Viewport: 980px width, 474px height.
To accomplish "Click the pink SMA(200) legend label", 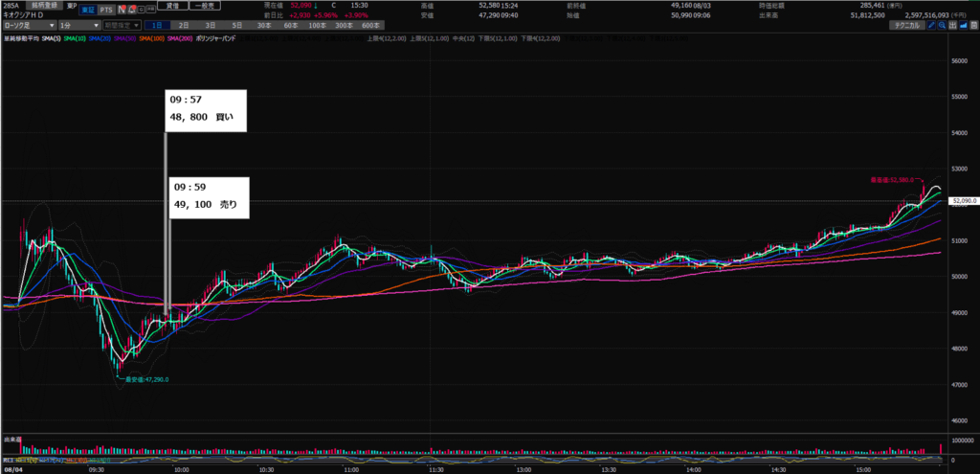I will [180, 38].
